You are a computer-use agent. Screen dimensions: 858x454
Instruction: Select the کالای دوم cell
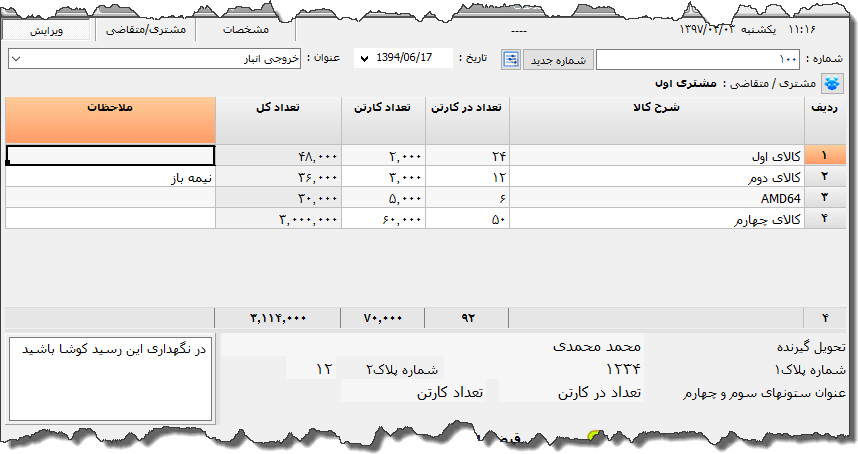click(x=657, y=177)
